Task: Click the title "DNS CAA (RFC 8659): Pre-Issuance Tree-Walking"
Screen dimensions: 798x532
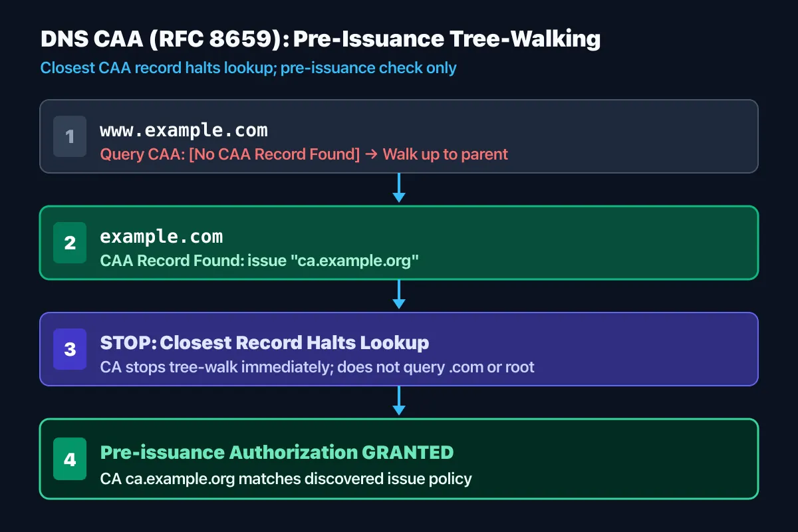Action: click(321, 39)
